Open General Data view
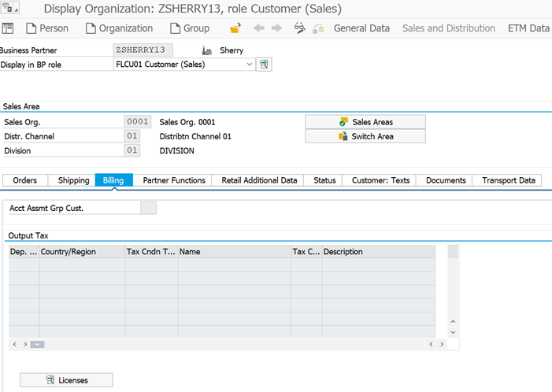This screenshot has height=392, width=552. click(361, 28)
